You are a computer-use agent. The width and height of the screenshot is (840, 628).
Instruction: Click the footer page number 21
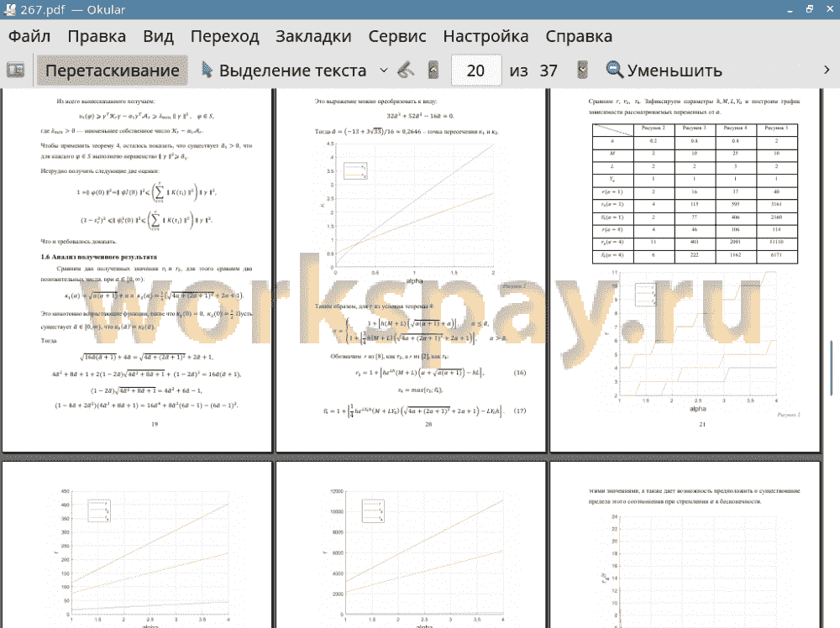click(701, 424)
